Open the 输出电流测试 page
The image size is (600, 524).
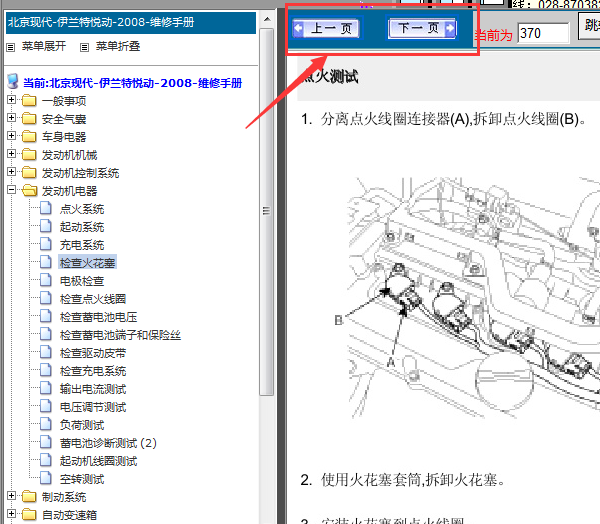[x=93, y=389]
